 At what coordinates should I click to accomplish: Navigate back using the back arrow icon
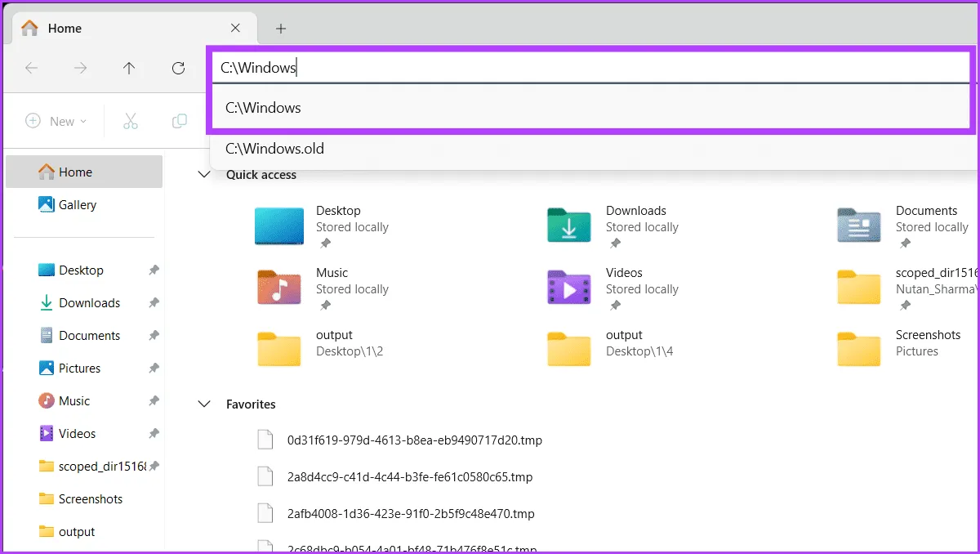[x=31, y=69]
